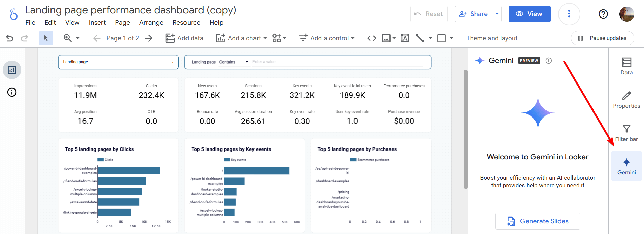644x234 pixels.
Task: Open Google account profile picture
Action: (626, 14)
